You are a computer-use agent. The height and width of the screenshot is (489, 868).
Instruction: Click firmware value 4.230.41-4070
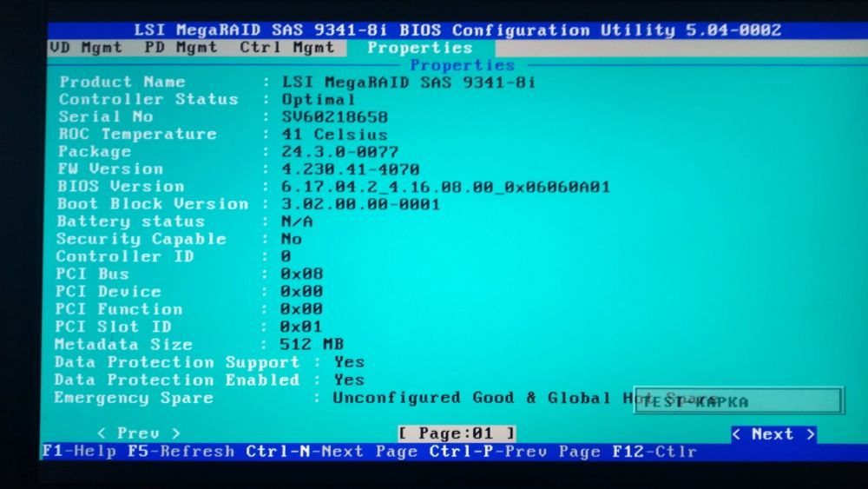click(351, 169)
